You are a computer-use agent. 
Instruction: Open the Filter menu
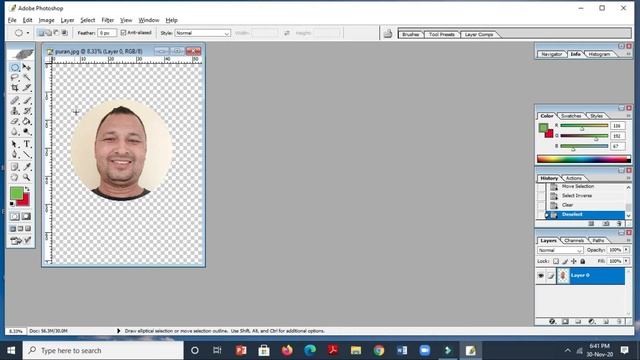(x=108, y=20)
